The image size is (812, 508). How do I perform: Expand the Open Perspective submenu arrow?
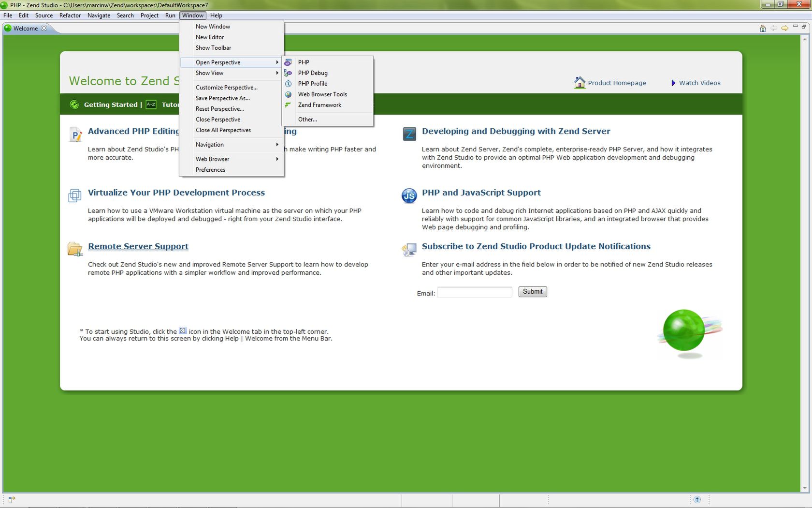click(277, 62)
